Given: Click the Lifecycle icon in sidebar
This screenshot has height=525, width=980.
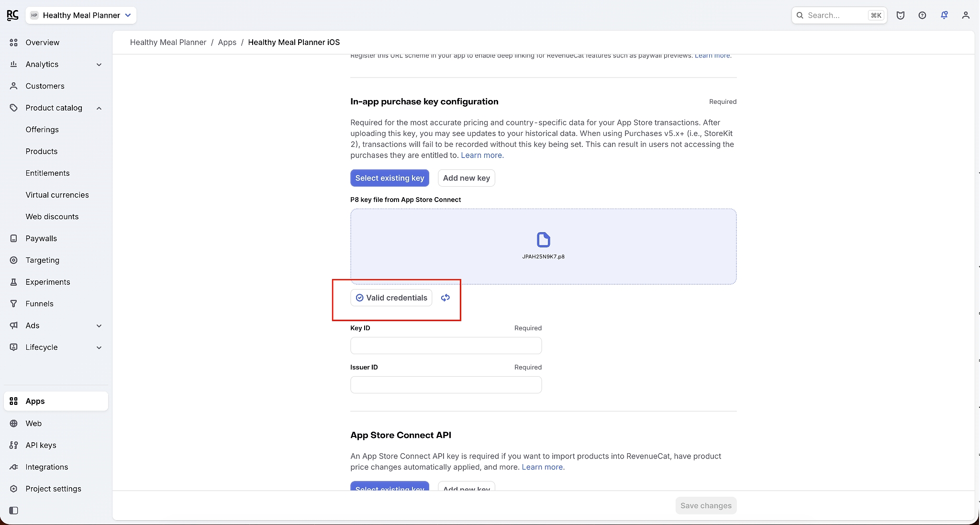Looking at the screenshot, I should pyautogui.click(x=14, y=347).
